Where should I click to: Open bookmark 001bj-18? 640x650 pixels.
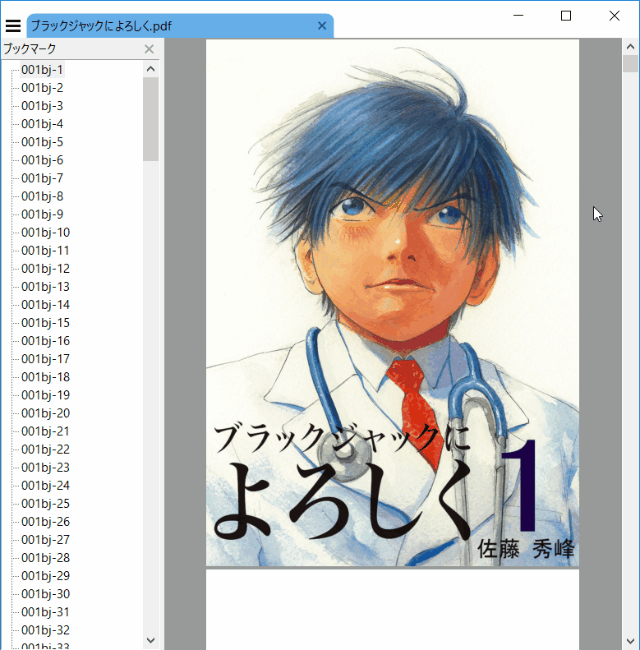pyautogui.click(x=45, y=377)
